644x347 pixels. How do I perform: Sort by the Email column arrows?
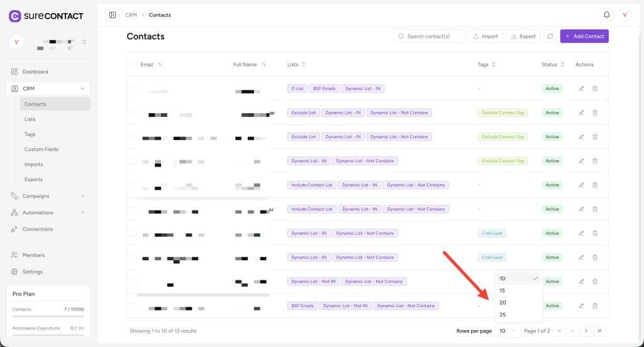pyautogui.click(x=160, y=65)
